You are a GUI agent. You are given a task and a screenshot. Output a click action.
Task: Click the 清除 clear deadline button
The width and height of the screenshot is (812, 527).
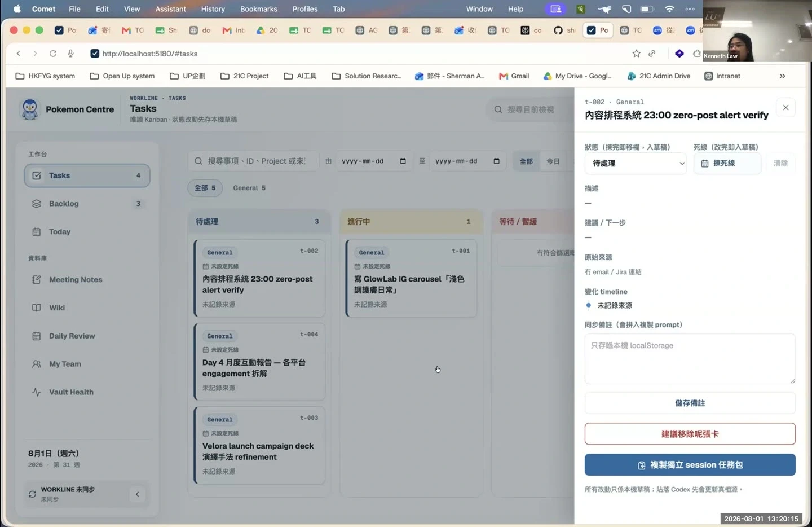(780, 164)
